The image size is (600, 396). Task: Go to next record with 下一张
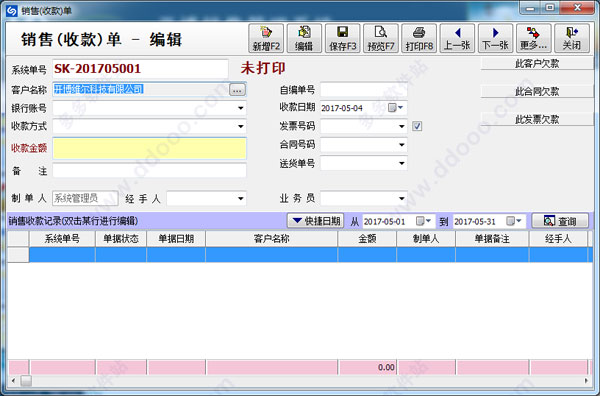coord(496,38)
